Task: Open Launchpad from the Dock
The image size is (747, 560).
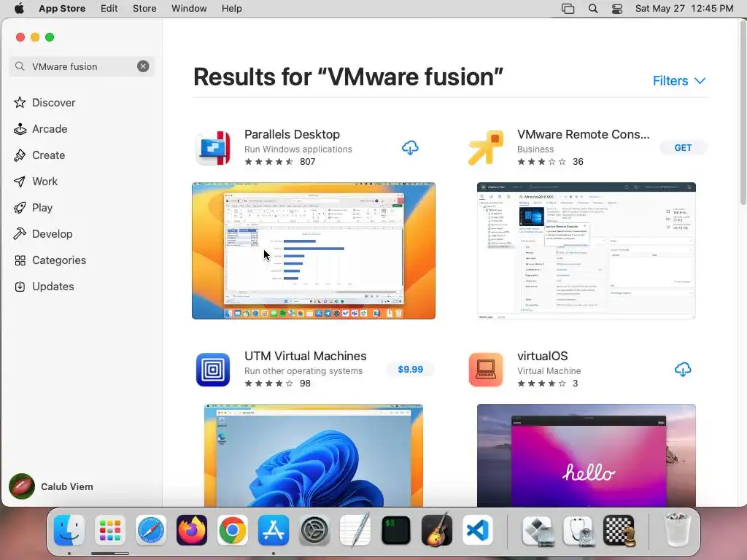Action: click(x=110, y=530)
